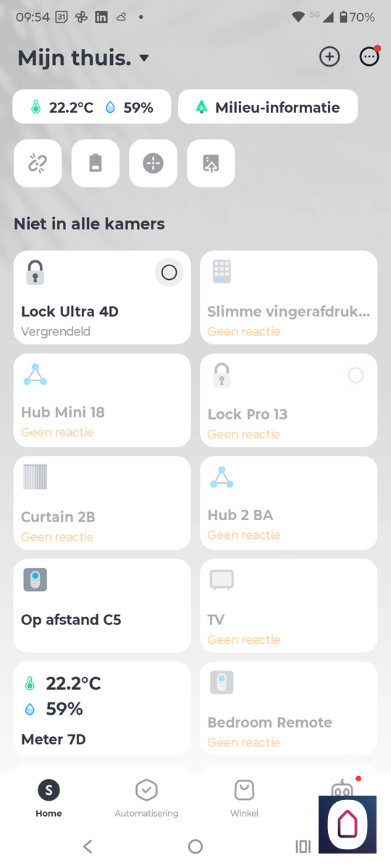
Task: Toggle the Lock Pro 13 lock button
Action: coord(356,375)
